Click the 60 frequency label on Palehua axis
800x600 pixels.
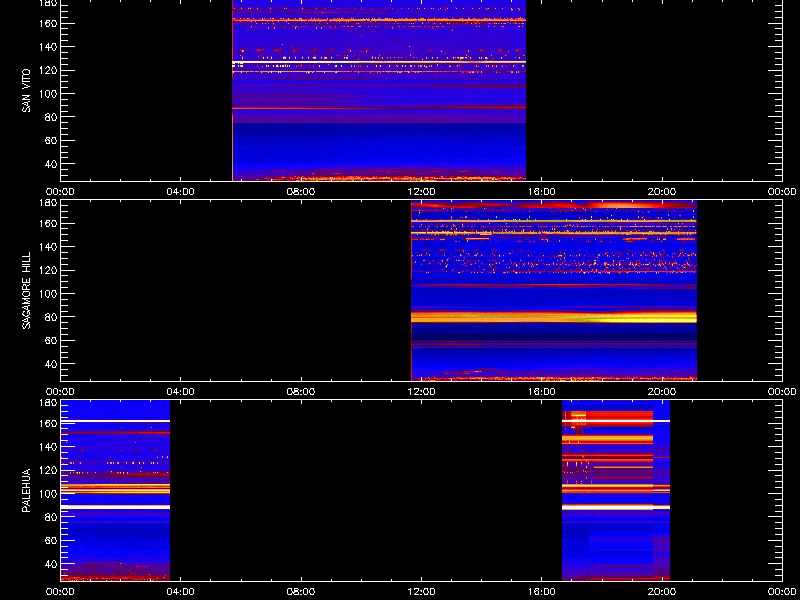[x=51, y=540]
